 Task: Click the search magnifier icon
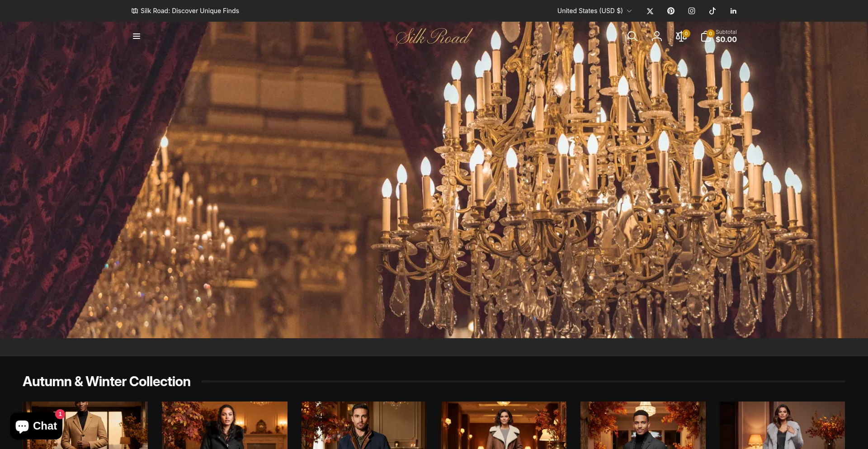(x=632, y=36)
